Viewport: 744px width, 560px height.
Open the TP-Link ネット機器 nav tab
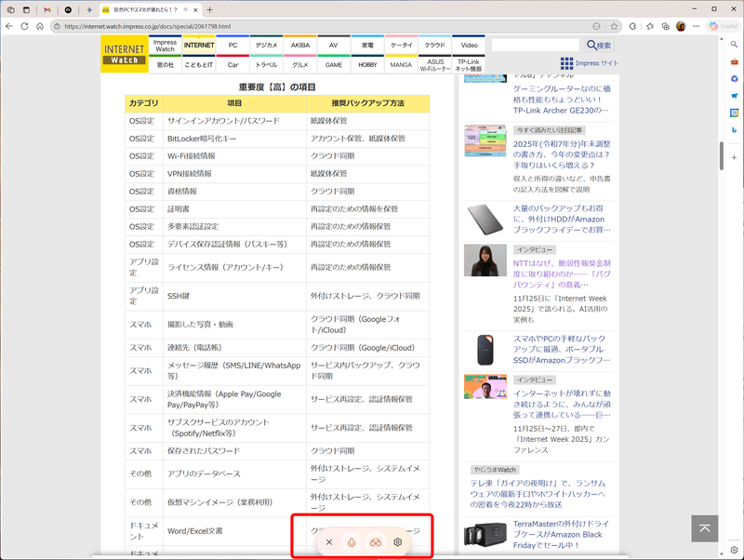(469, 64)
